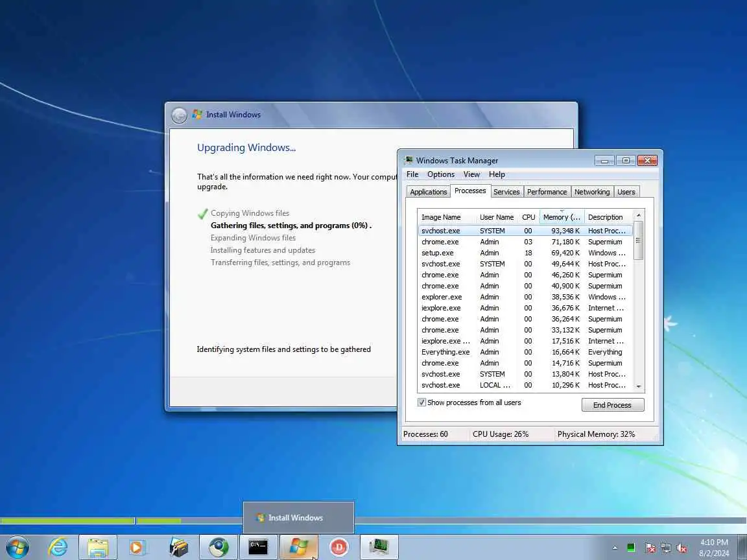Show hidden system tray icons arrow
This screenshot has width=747, height=560.
615,548
